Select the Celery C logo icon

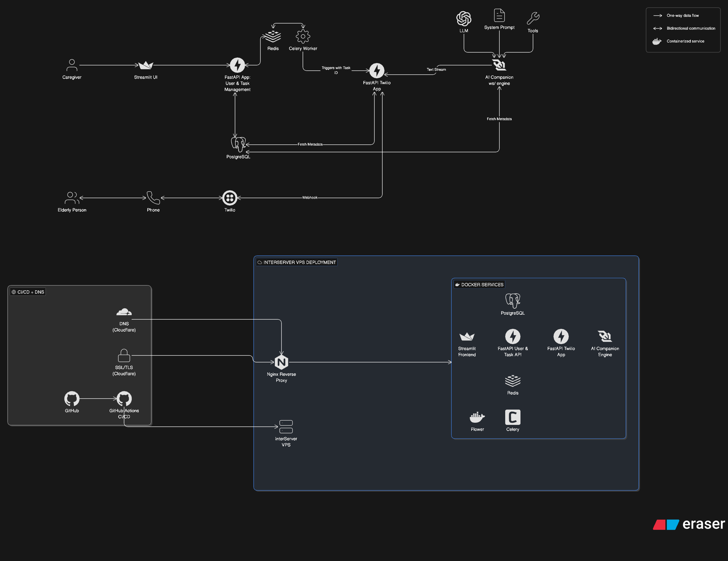click(x=513, y=417)
